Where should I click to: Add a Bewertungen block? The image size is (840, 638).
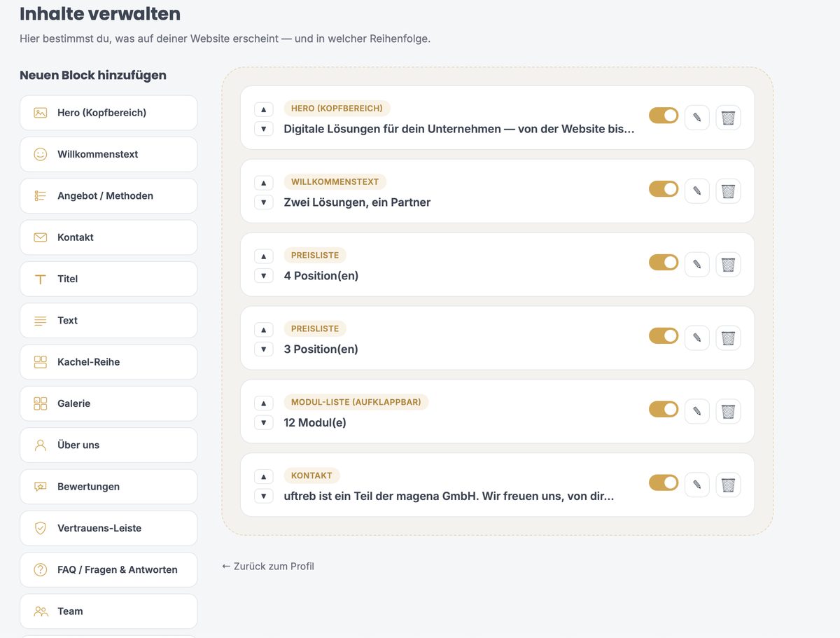pyautogui.click(x=108, y=487)
